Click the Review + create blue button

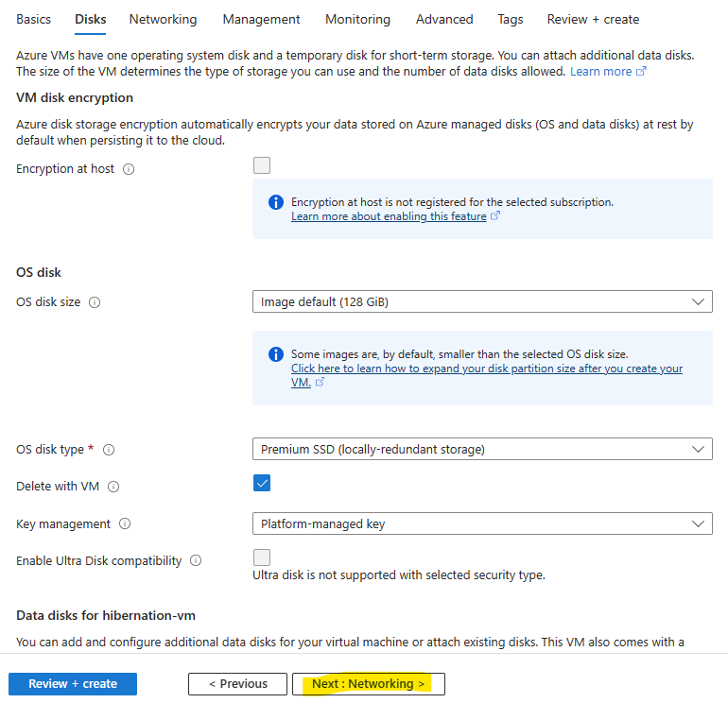click(73, 684)
